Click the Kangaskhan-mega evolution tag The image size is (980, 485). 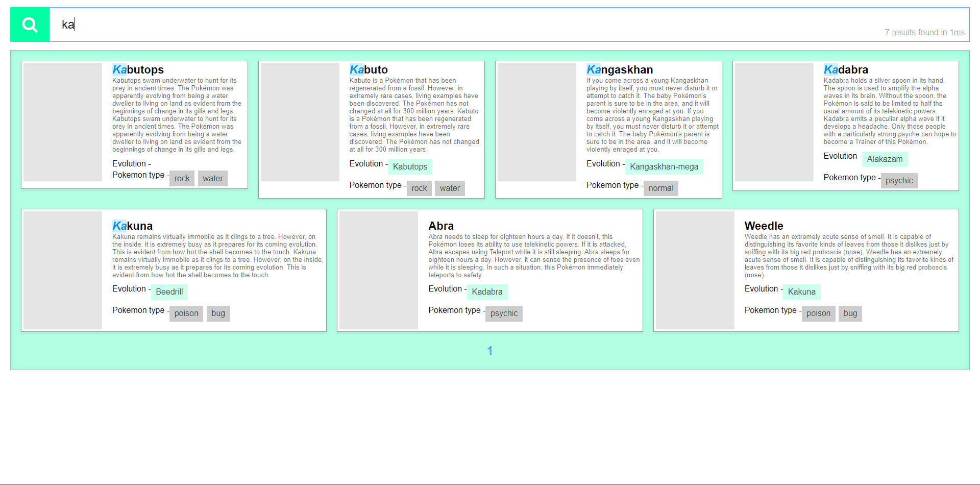click(x=664, y=167)
